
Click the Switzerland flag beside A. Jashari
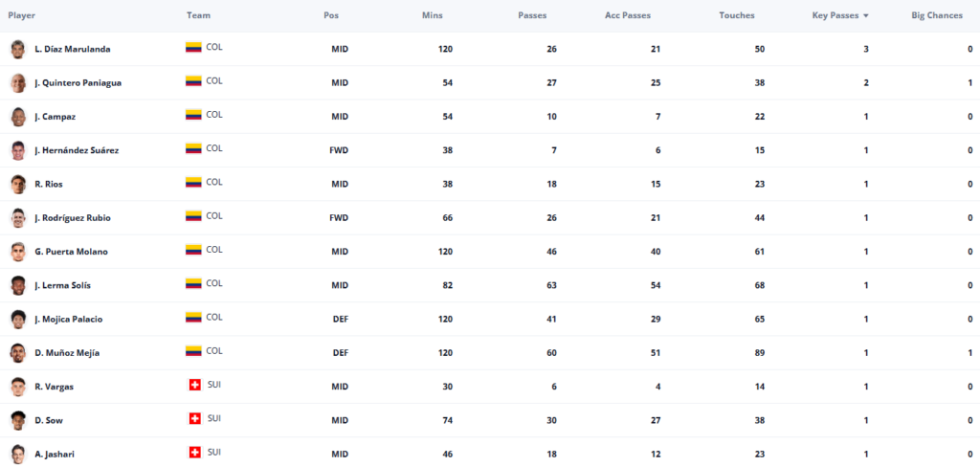click(195, 453)
